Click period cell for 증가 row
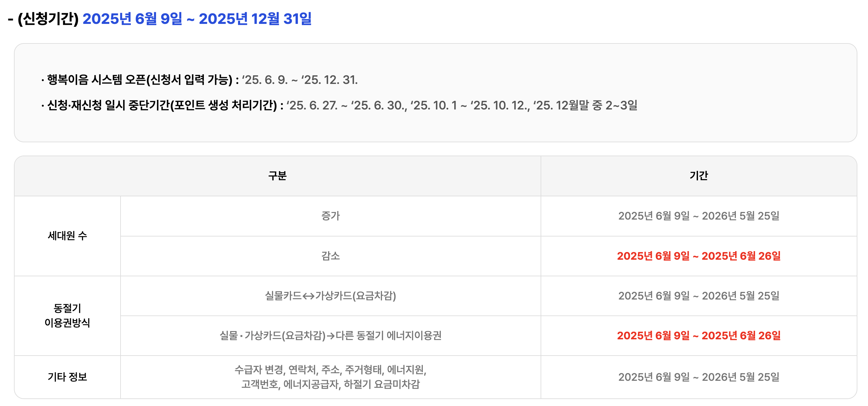Screen dimensions: 868x406 tap(699, 216)
